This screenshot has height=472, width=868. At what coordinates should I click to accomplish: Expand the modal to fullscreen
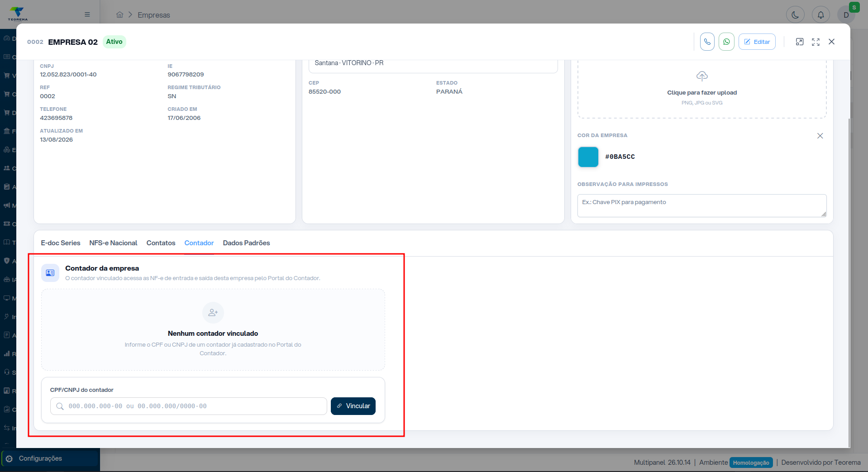point(816,42)
